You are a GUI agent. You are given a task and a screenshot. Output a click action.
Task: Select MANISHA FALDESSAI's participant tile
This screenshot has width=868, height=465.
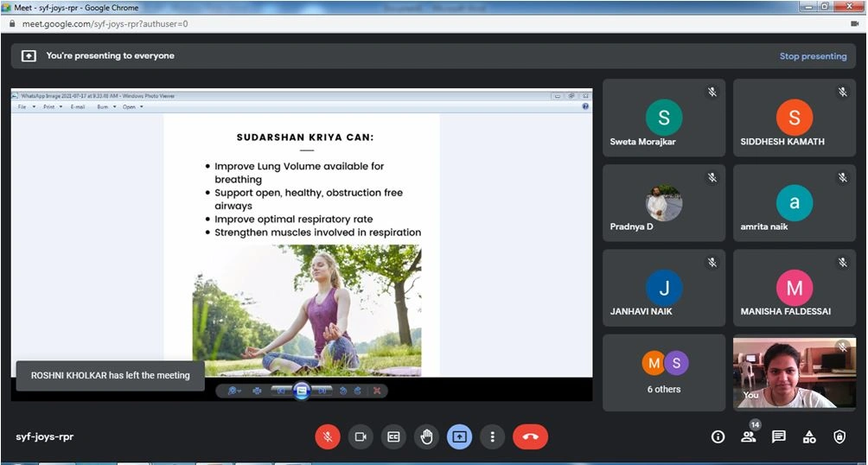pyautogui.click(x=795, y=288)
